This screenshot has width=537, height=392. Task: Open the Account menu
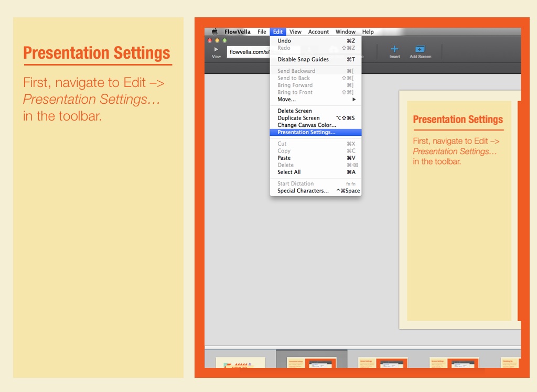tap(318, 32)
